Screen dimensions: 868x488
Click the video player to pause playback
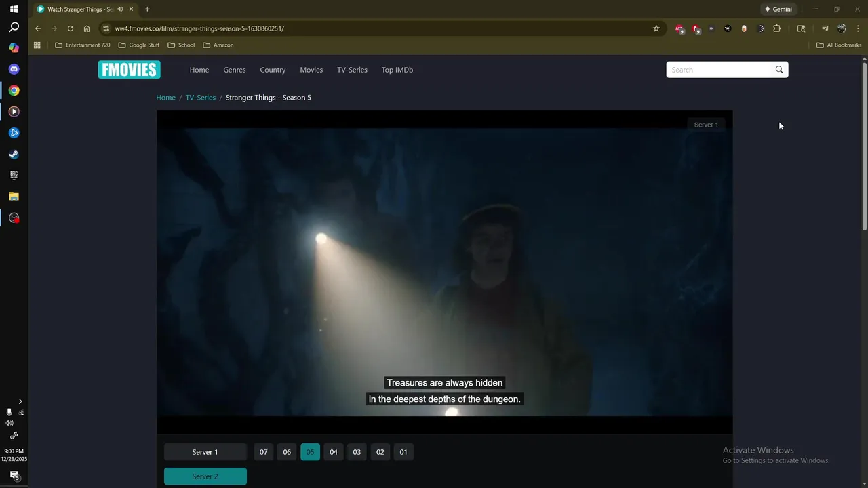[x=444, y=271]
